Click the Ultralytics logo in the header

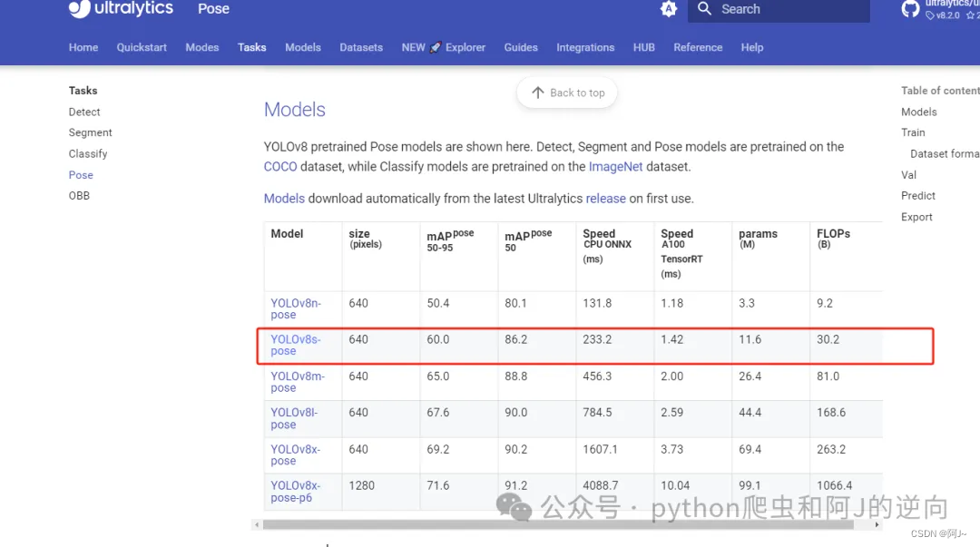(x=121, y=9)
